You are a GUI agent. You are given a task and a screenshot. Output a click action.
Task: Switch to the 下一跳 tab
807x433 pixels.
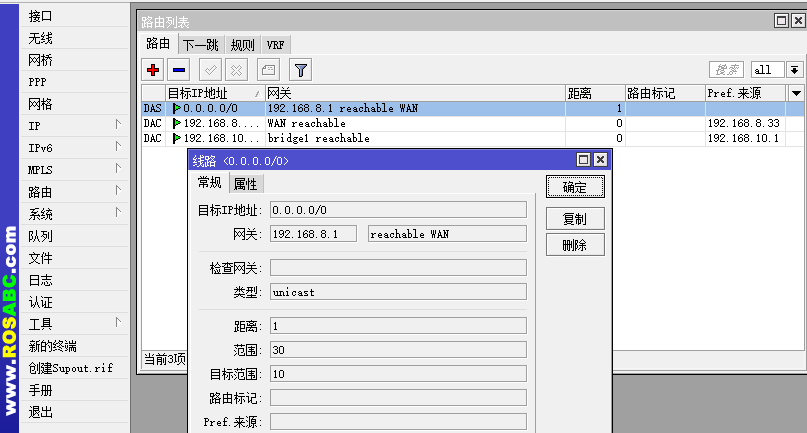click(201, 45)
